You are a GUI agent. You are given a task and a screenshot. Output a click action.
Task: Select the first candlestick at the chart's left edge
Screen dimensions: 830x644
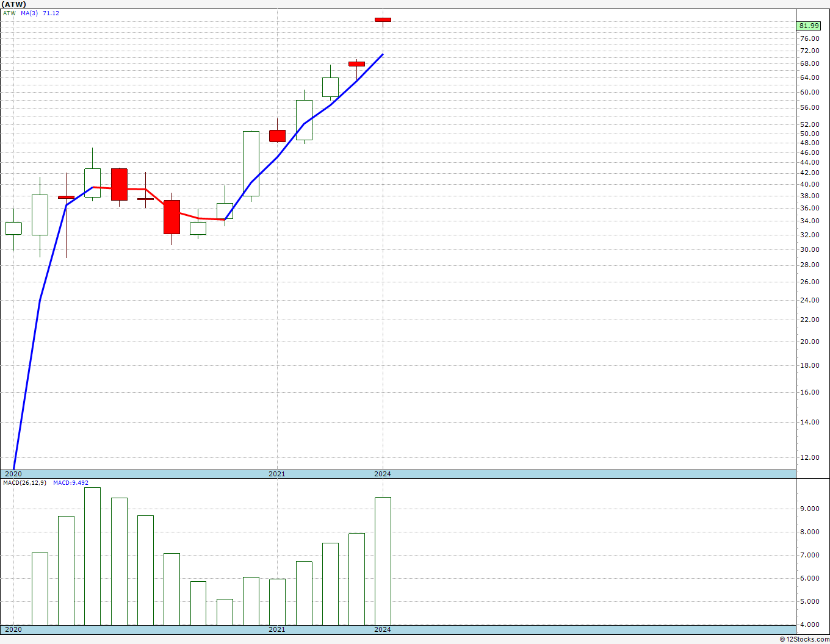(x=13, y=228)
